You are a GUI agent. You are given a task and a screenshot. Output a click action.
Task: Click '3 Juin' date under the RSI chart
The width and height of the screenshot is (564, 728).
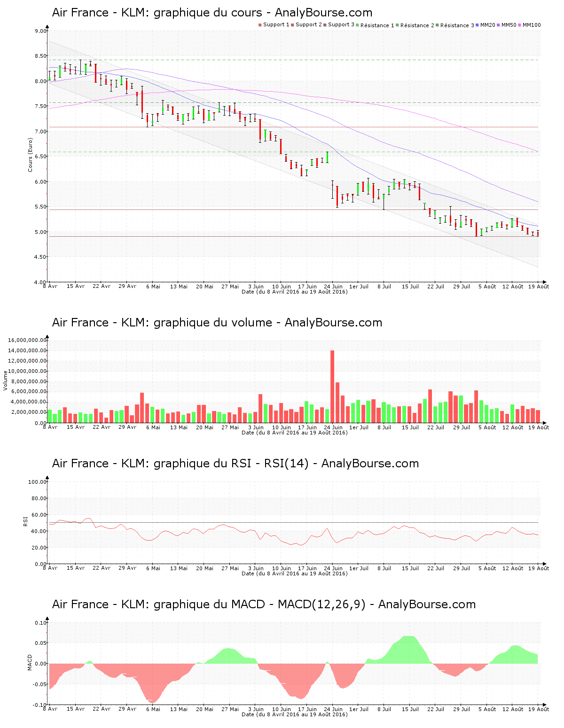pos(256,568)
